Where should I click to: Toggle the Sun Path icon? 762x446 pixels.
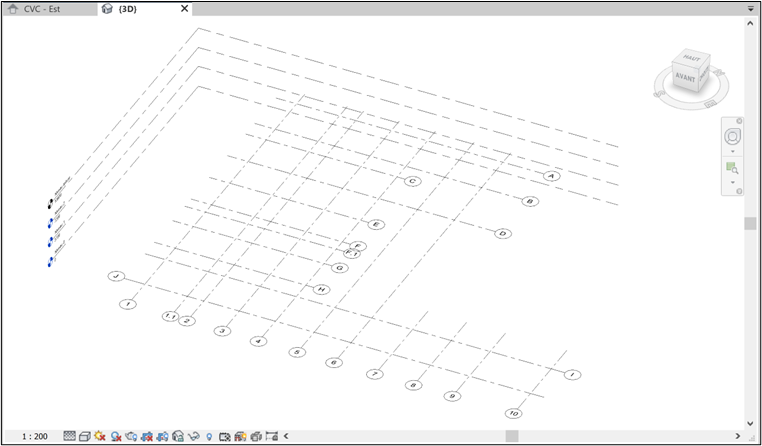pyautogui.click(x=100, y=436)
